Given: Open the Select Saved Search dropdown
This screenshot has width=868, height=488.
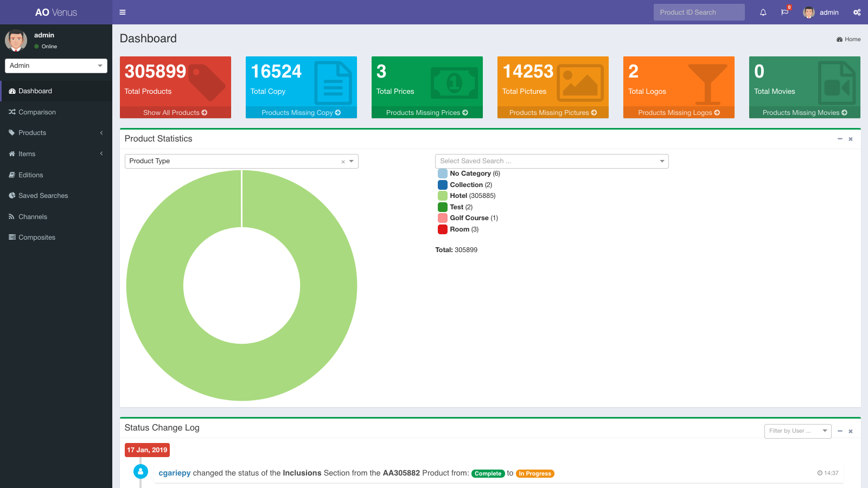Looking at the screenshot, I should (x=552, y=161).
